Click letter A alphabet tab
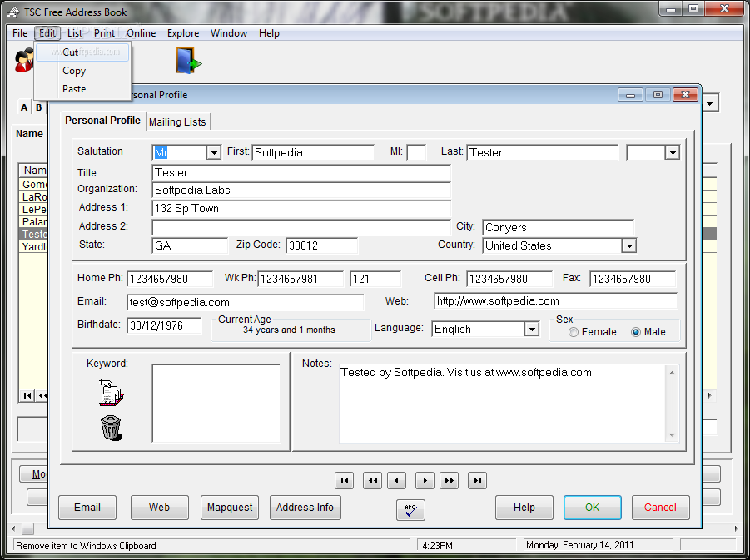 24,107
